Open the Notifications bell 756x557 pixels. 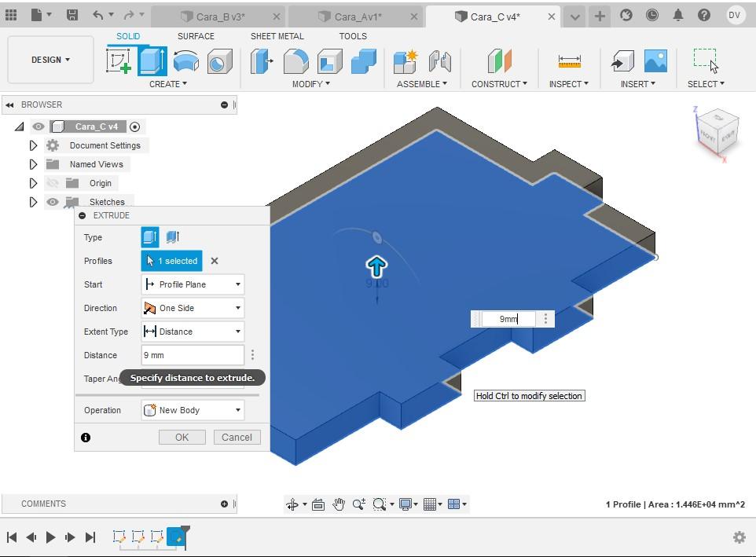(678, 16)
